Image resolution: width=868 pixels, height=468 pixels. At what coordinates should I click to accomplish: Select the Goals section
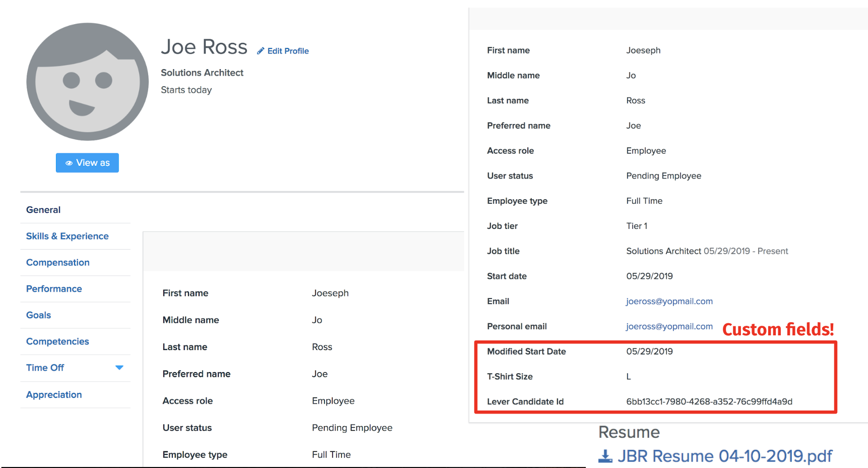(x=38, y=315)
